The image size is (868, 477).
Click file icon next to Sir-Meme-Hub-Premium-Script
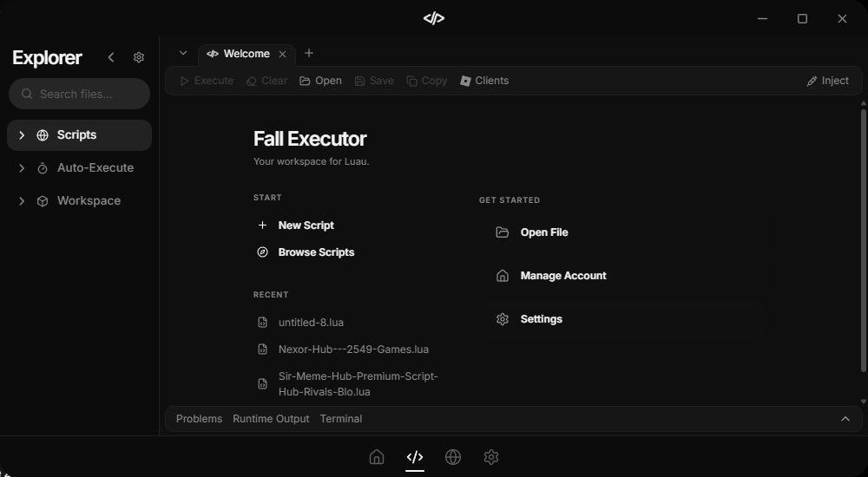point(262,384)
